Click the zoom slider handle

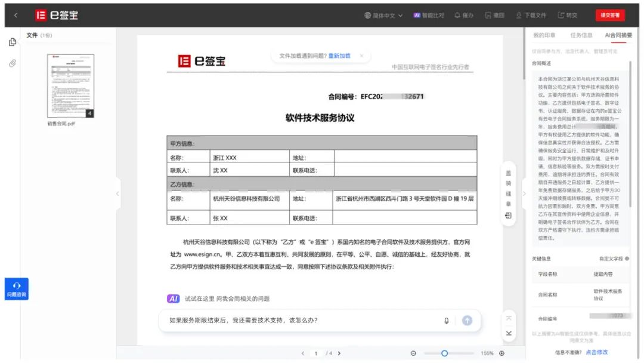[x=444, y=353]
